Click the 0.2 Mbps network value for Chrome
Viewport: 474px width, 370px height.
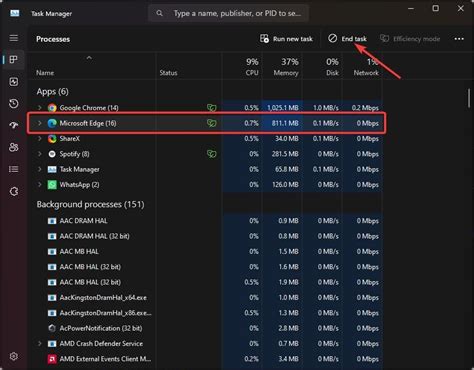[x=365, y=108]
